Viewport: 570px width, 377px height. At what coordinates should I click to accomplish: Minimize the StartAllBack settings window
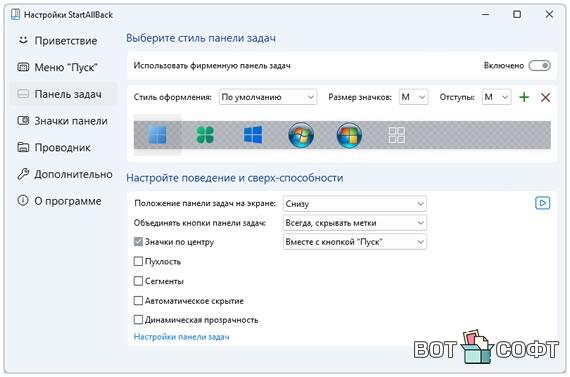coord(485,15)
